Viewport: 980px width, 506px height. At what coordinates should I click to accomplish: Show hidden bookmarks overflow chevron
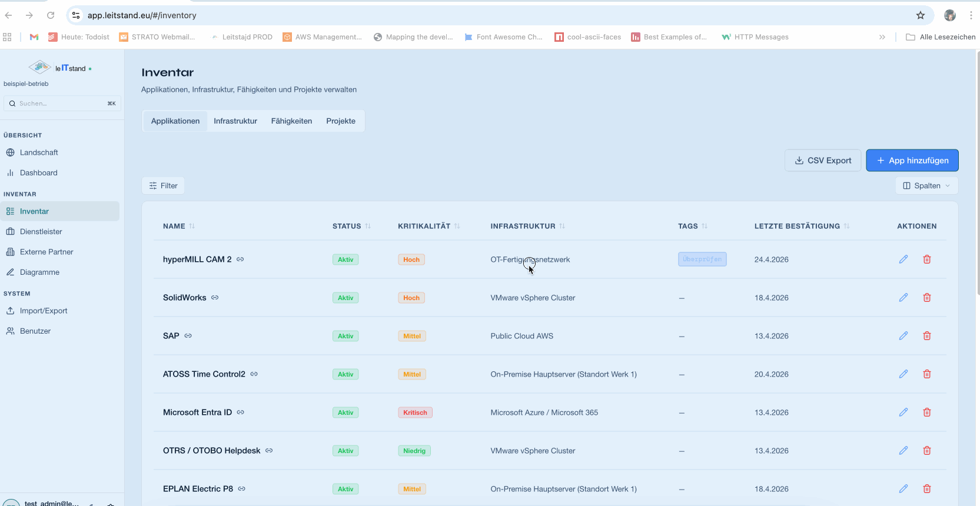point(882,37)
